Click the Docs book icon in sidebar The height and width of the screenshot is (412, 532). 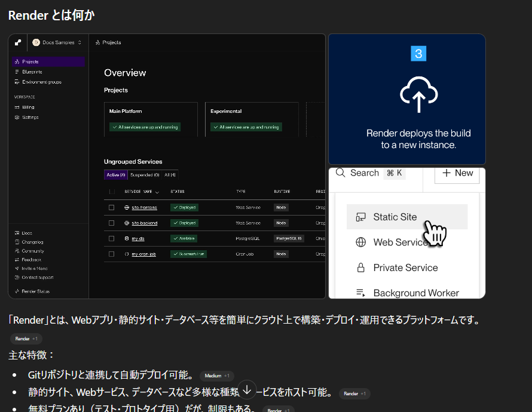pos(17,233)
